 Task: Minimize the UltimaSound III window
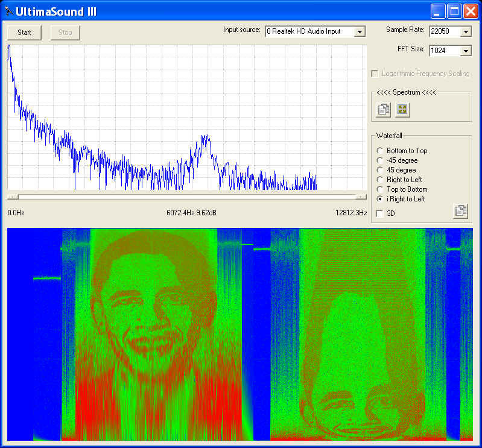point(437,11)
